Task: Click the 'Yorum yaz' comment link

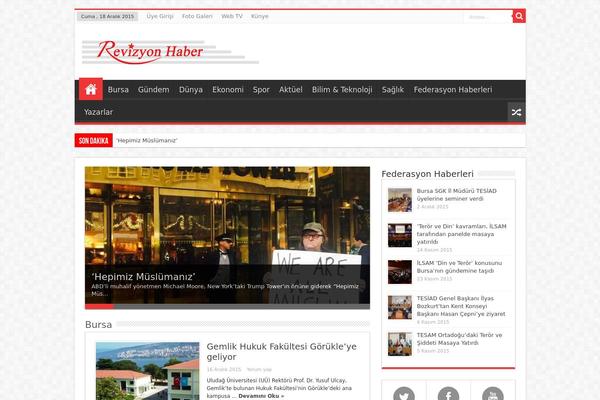Action: tap(259, 369)
